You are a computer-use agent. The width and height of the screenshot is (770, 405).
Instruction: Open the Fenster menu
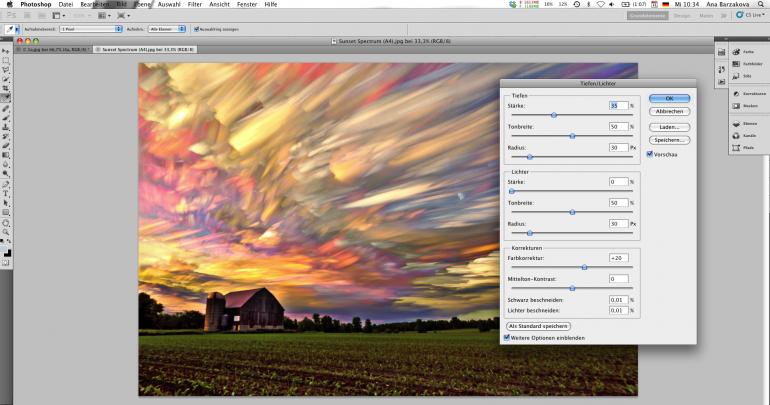(247, 4)
